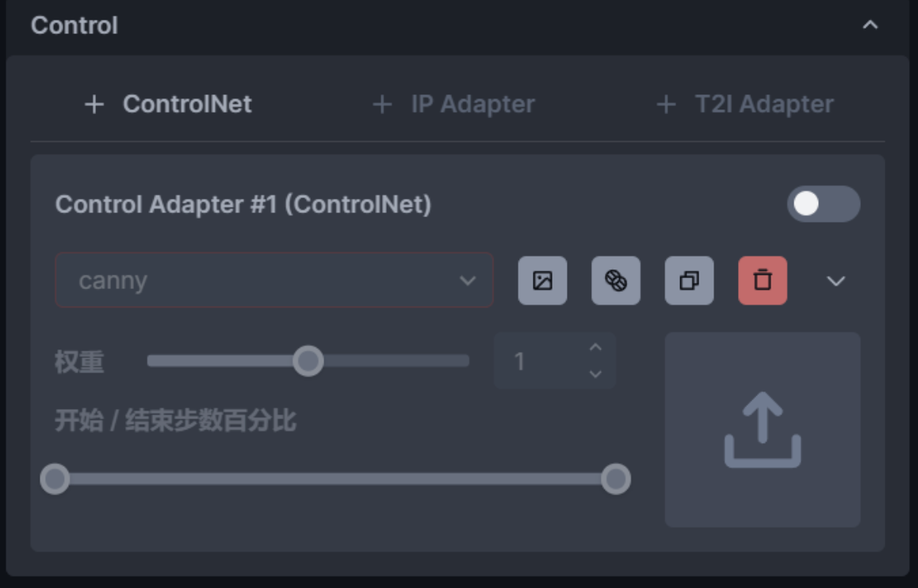
Task: Enable Control Adapter #1 toggle switch
Action: 823,204
